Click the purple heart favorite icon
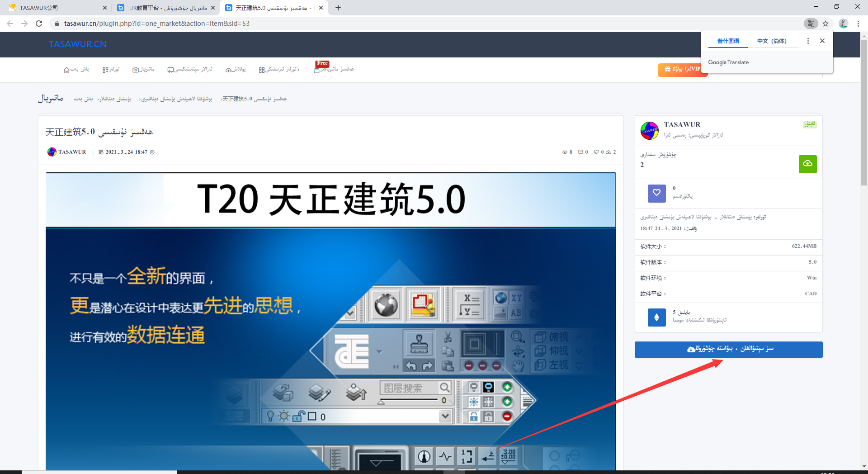 (x=656, y=193)
